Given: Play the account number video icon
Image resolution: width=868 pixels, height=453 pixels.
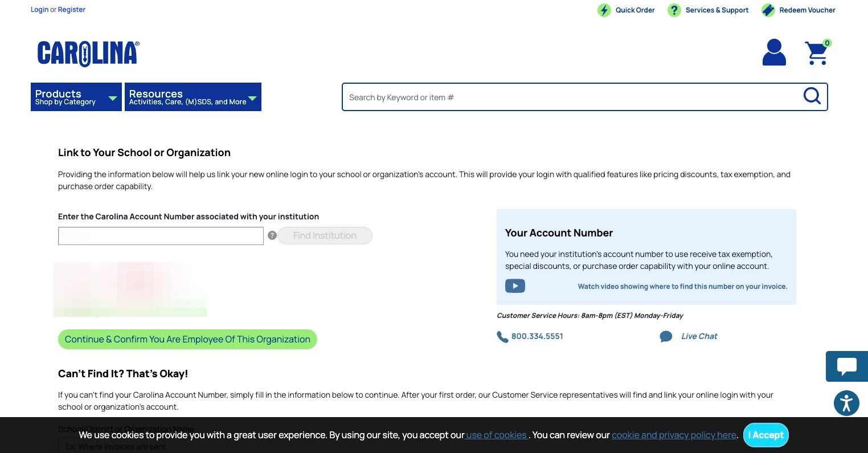Looking at the screenshot, I should [x=515, y=286].
